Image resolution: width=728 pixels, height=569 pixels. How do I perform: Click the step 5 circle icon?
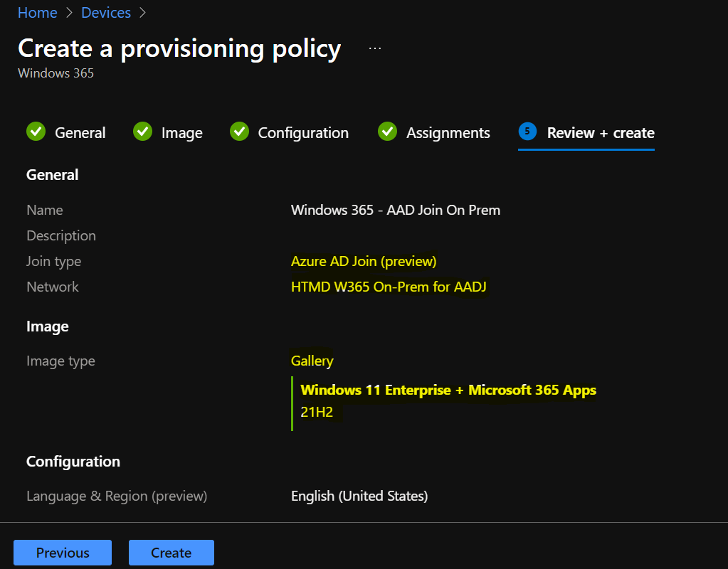click(x=527, y=132)
